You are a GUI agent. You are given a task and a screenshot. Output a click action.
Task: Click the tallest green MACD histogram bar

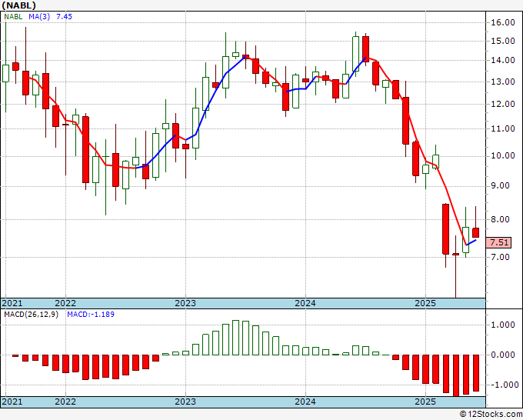coord(235,338)
